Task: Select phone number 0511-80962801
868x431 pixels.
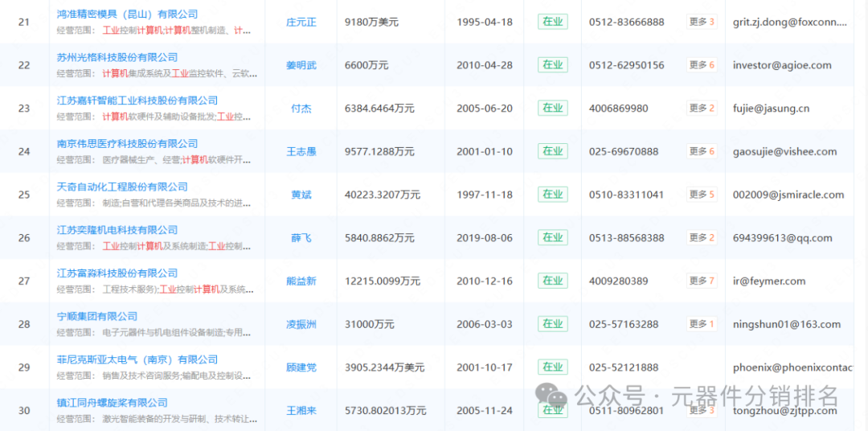Action: [x=627, y=411]
